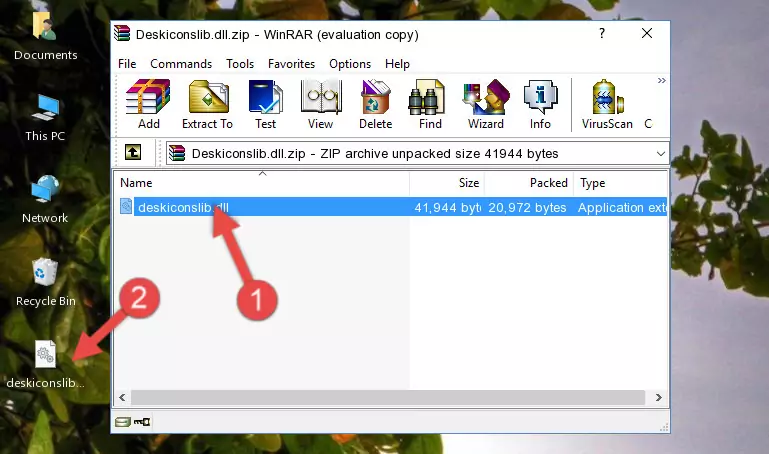The width and height of the screenshot is (769, 454).
Task: Click the horizontal scrollbar left arrow
Action: [122, 398]
